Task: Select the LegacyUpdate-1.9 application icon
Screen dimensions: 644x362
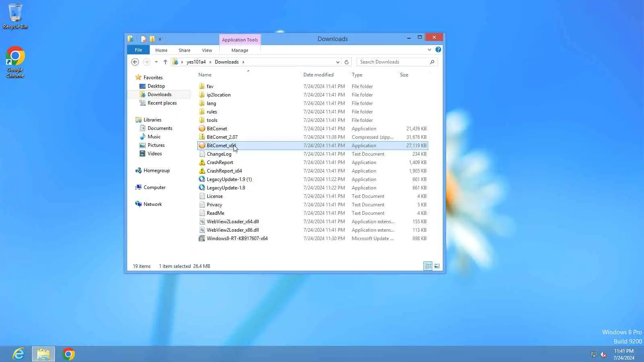Action: (x=202, y=188)
